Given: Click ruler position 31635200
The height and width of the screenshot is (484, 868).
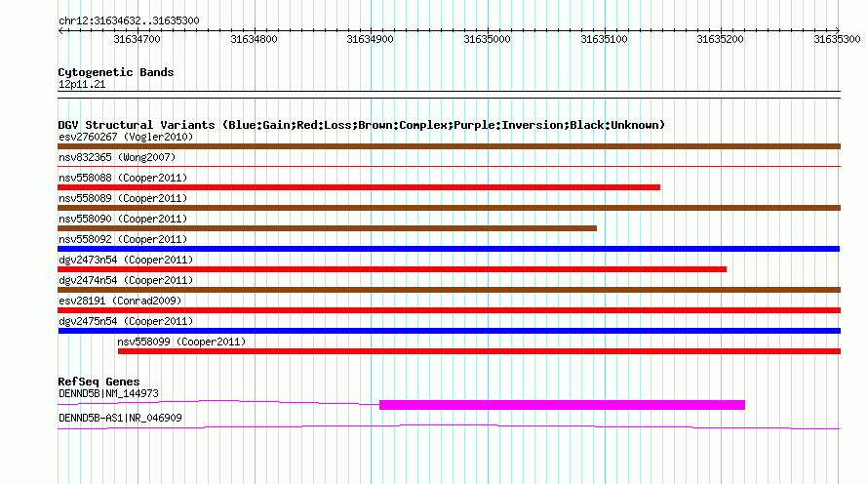Looking at the screenshot, I should click(720, 39).
